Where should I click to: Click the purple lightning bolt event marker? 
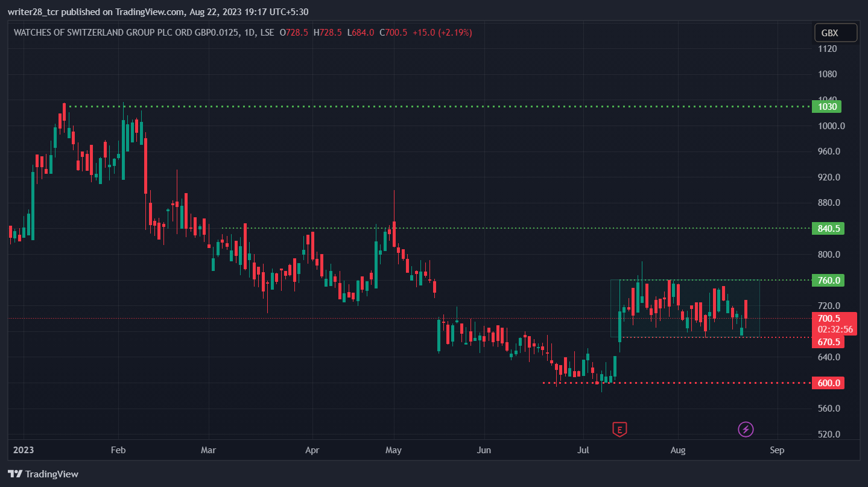point(746,430)
